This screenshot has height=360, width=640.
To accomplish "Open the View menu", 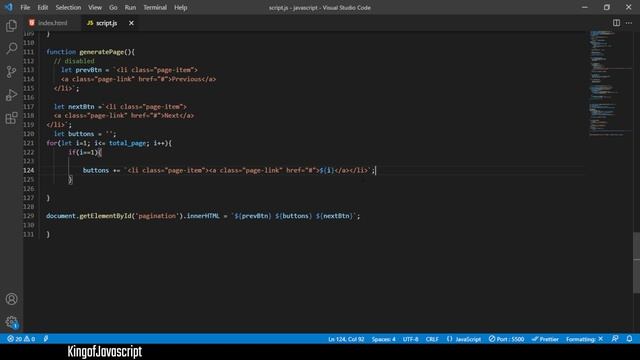I will 95,7.
